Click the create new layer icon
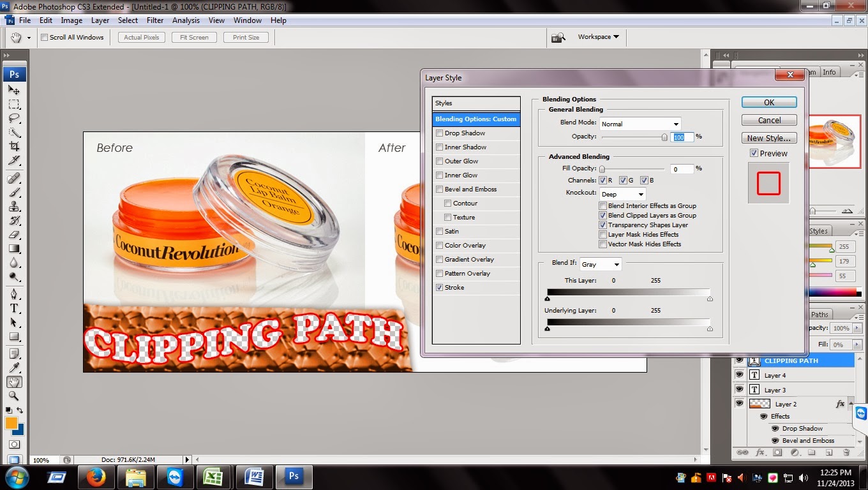The image size is (868, 490). coord(829,452)
